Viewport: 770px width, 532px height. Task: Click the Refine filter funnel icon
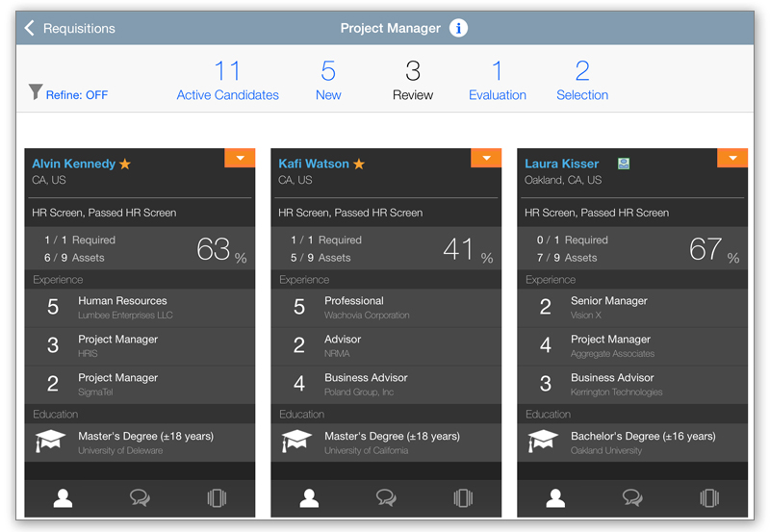(x=36, y=91)
